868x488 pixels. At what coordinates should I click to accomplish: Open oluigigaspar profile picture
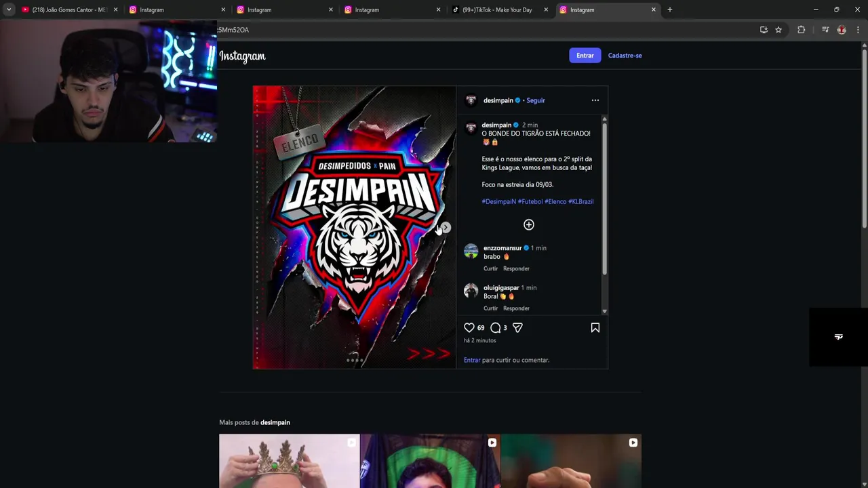(x=471, y=291)
